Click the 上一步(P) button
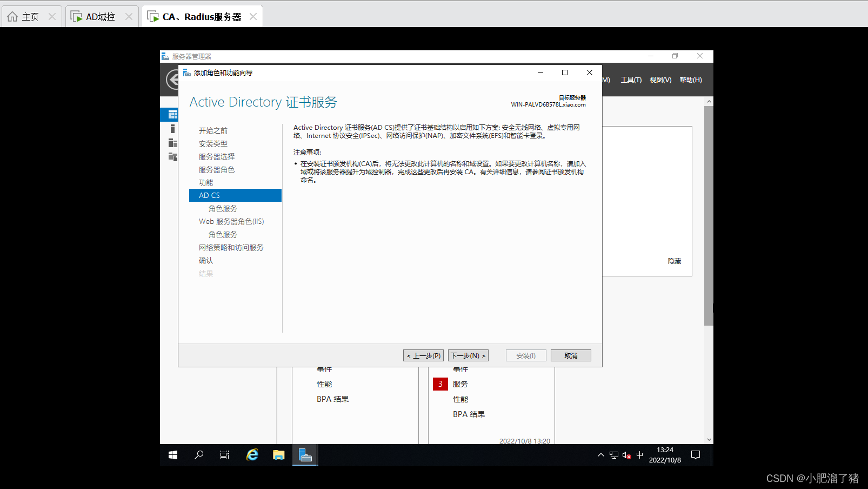This screenshot has width=868, height=489. tap(423, 355)
